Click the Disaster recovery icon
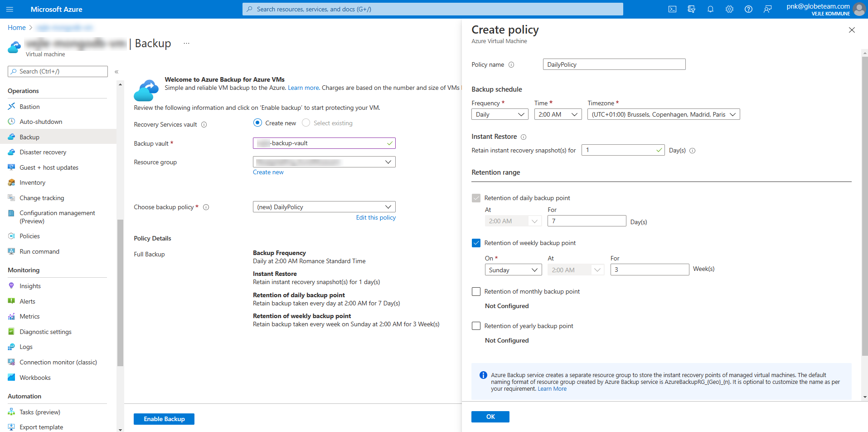The height and width of the screenshot is (432, 868). coord(11,152)
